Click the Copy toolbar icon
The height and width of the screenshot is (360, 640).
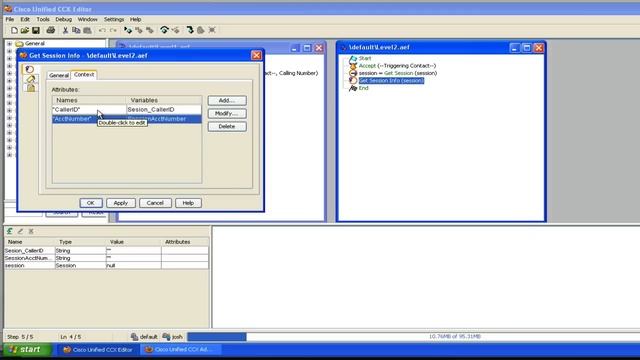click(x=76, y=30)
